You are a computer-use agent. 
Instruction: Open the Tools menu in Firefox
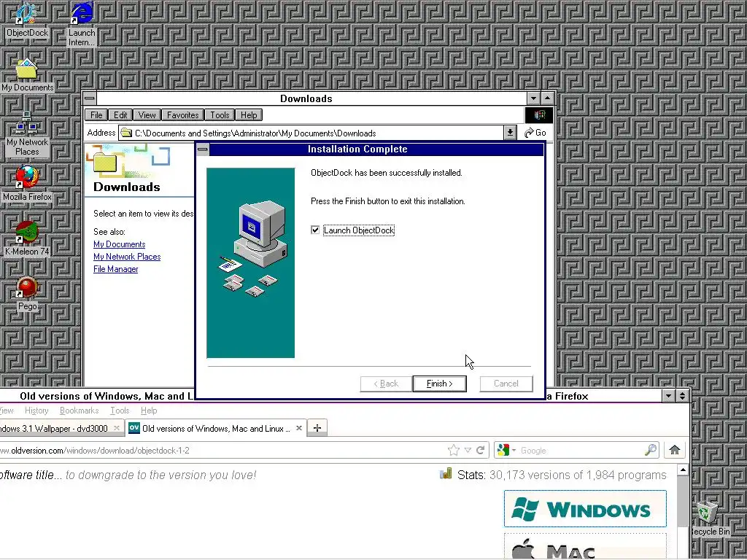tap(120, 411)
